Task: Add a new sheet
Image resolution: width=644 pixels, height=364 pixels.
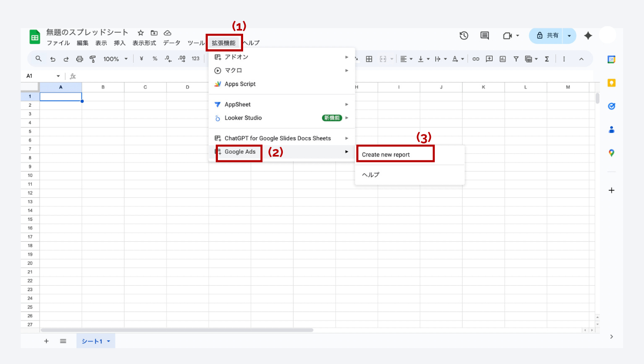Action: [x=46, y=341]
